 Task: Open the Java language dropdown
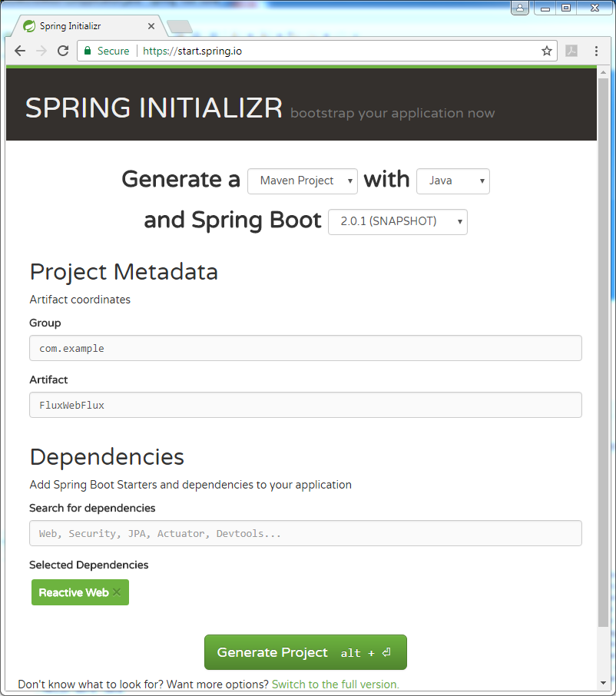(x=452, y=181)
